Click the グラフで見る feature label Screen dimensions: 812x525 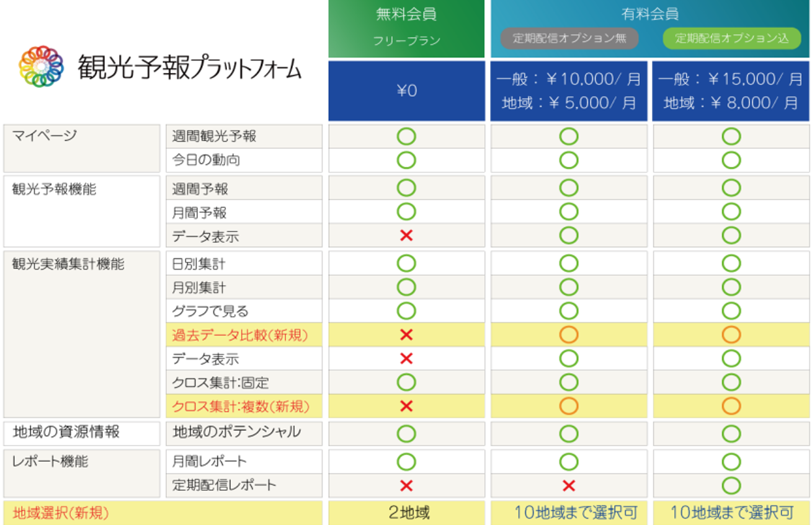pyautogui.click(x=210, y=311)
